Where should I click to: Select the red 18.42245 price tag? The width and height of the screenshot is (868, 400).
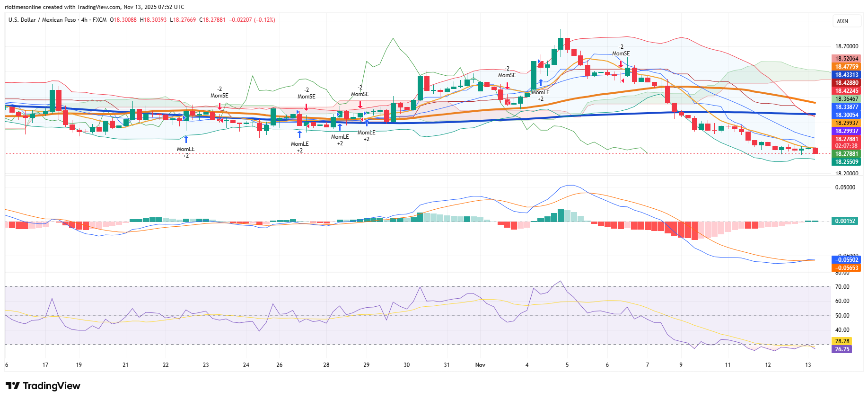coord(847,91)
